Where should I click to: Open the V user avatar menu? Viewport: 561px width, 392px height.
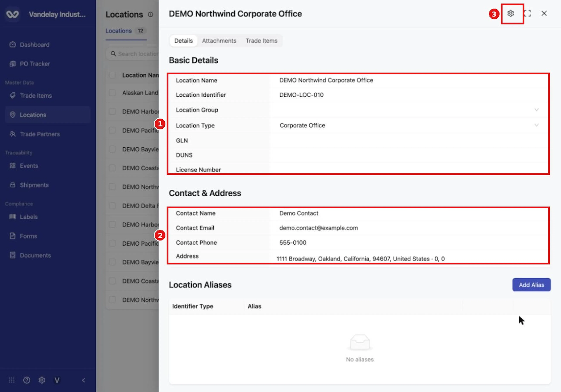click(57, 380)
